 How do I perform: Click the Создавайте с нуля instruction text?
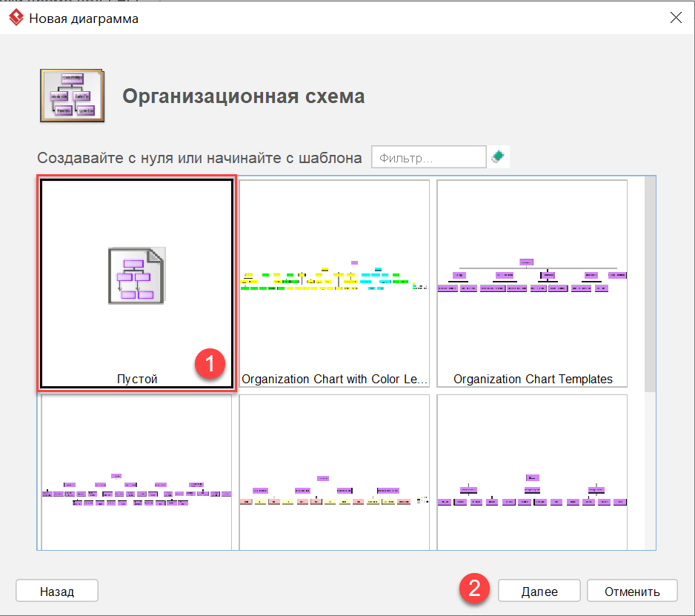click(200, 157)
